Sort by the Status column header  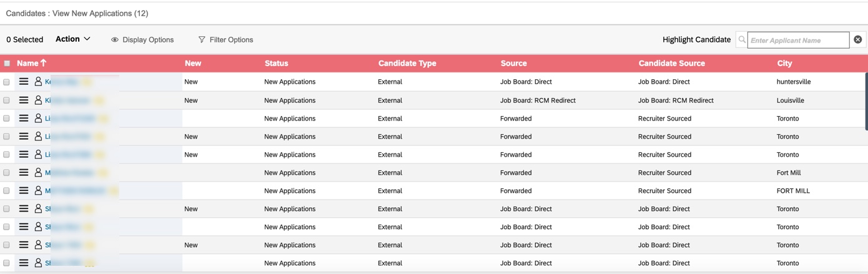[x=276, y=63]
